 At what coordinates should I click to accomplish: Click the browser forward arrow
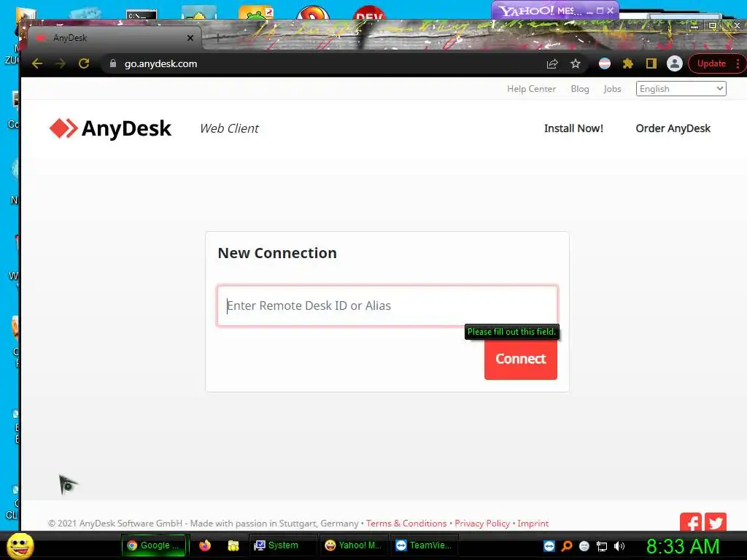pos(61,63)
